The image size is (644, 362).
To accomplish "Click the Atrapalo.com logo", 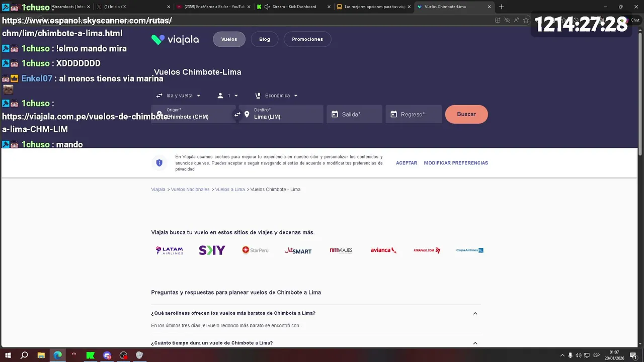I will pos(427,250).
